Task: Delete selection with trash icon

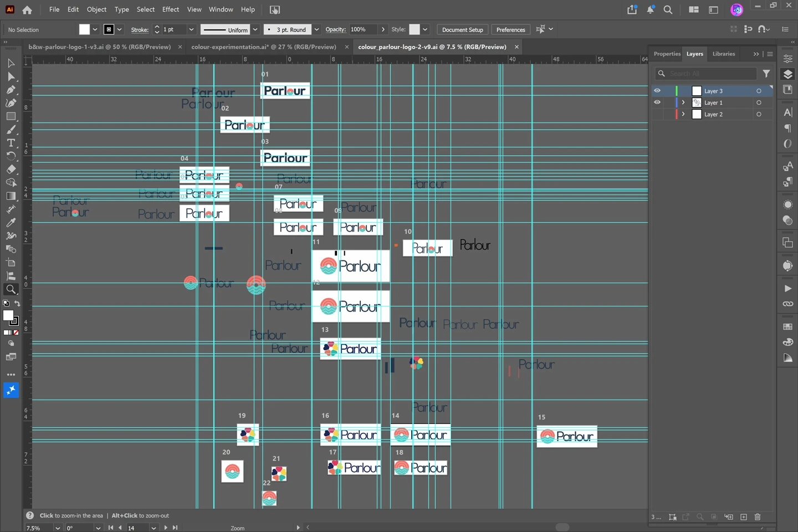Action: 758,517
